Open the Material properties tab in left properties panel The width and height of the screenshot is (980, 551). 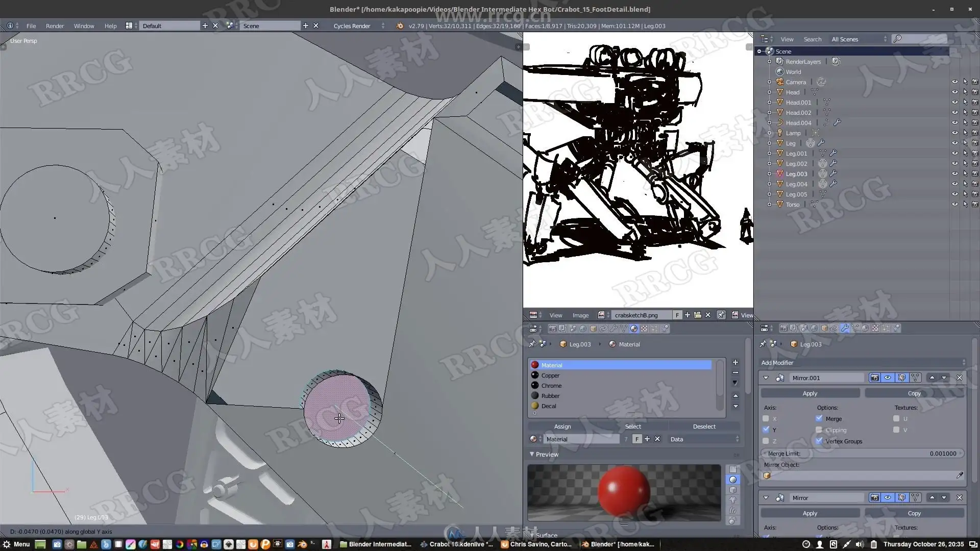pos(634,329)
